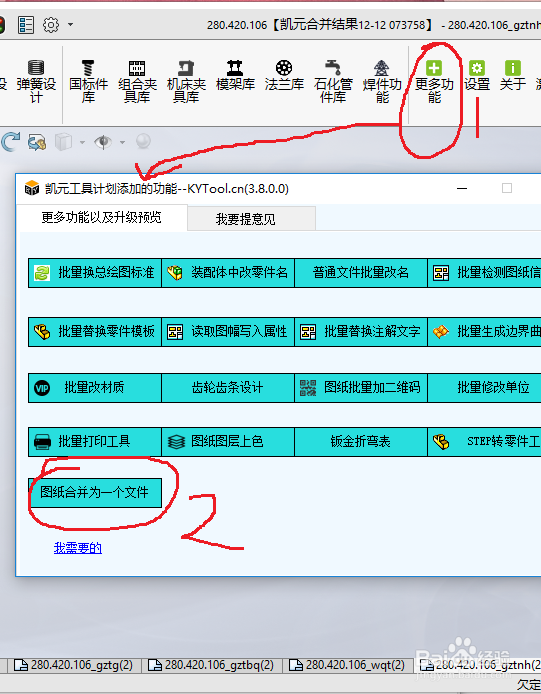Click 批量替换零件模板 button
Screen dimensions: 541x694
pos(95,332)
